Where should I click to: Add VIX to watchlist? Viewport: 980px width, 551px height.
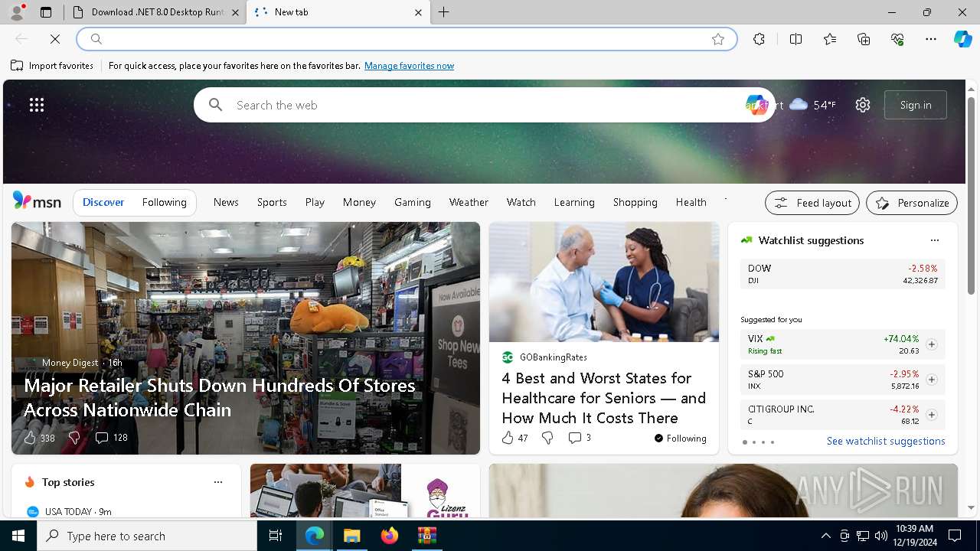pos(931,344)
